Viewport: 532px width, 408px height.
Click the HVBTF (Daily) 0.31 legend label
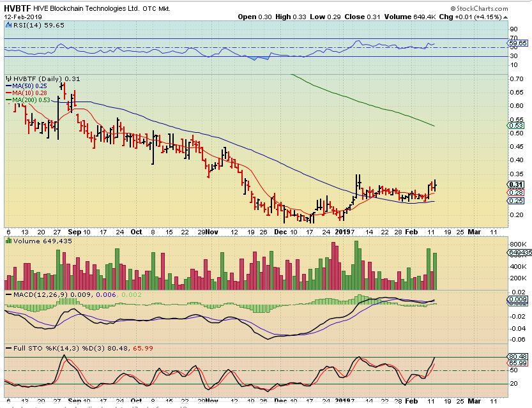coord(47,79)
